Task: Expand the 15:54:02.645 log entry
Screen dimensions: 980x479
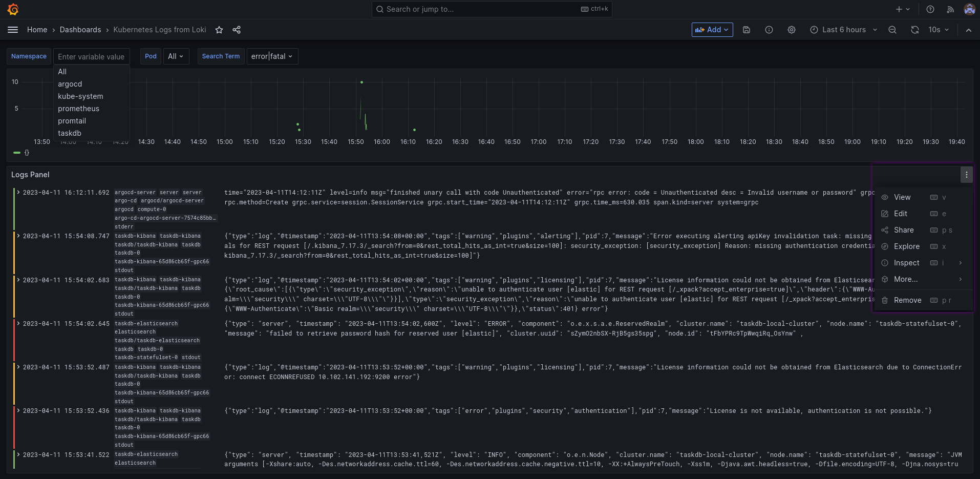Action: (18, 324)
